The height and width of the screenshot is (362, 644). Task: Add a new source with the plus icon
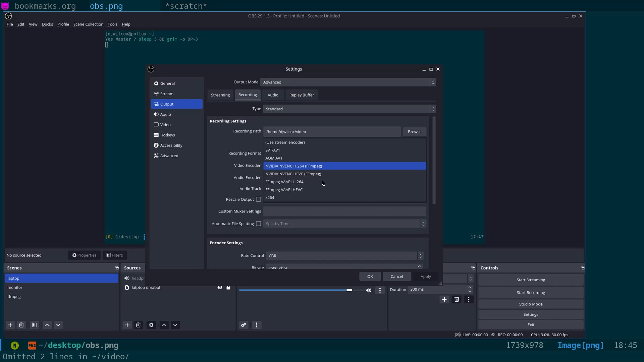[x=127, y=325]
